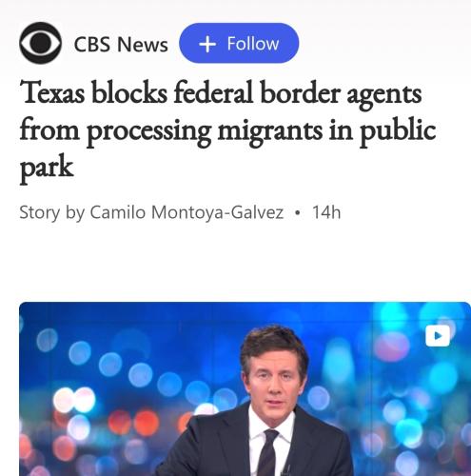This screenshot has width=471, height=476.
Task: Click the anchor's face in the video
Action: coord(274,381)
